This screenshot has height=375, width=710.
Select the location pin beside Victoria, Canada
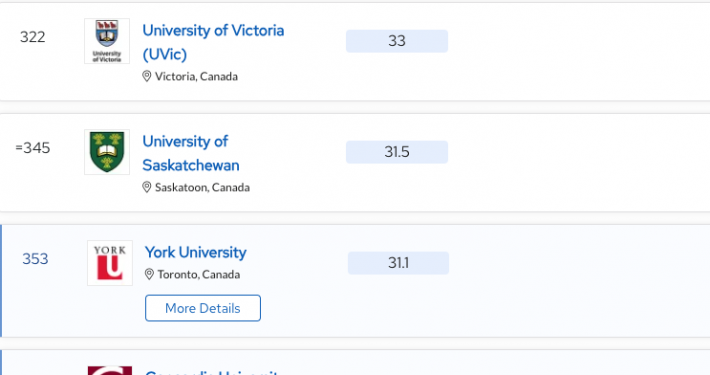[x=147, y=76]
